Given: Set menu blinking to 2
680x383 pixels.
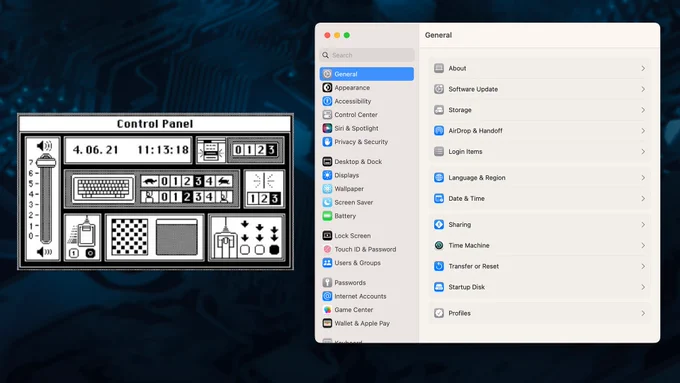Looking at the screenshot, I should tap(260, 150).
